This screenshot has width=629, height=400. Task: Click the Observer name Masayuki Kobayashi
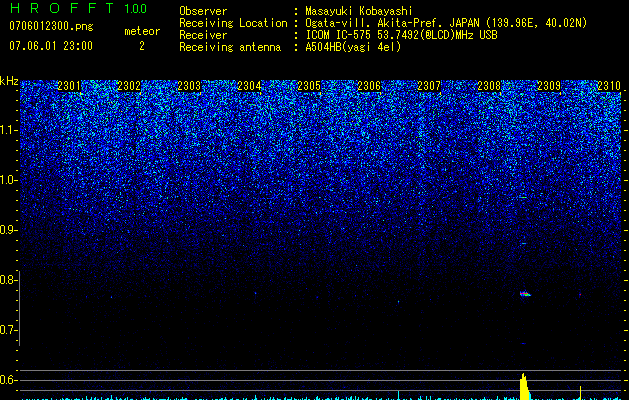coord(359,11)
